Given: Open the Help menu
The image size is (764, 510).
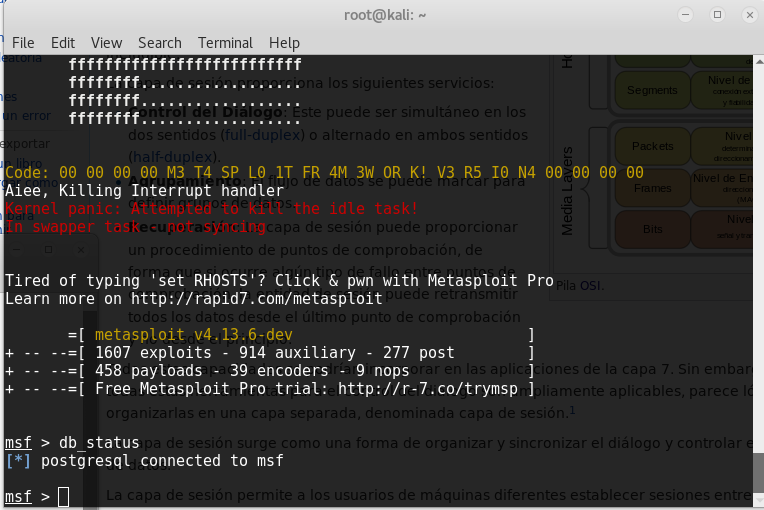Looking at the screenshot, I should pos(284,43).
